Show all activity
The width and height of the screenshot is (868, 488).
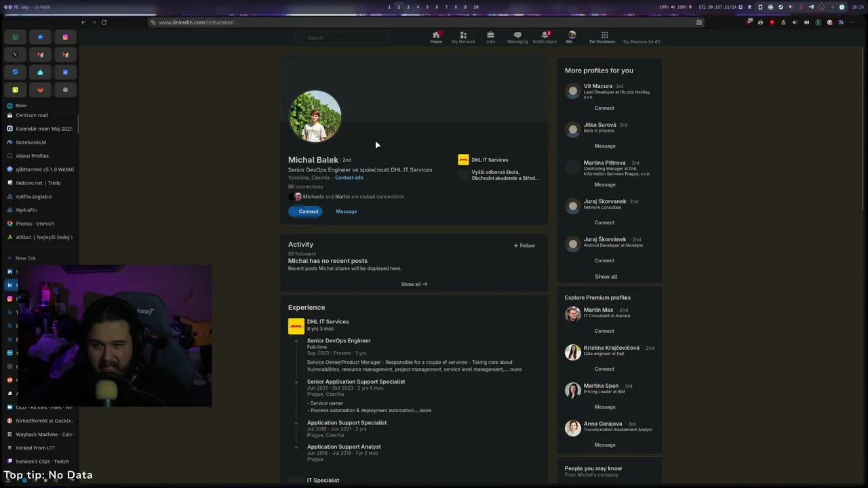click(x=414, y=284)
